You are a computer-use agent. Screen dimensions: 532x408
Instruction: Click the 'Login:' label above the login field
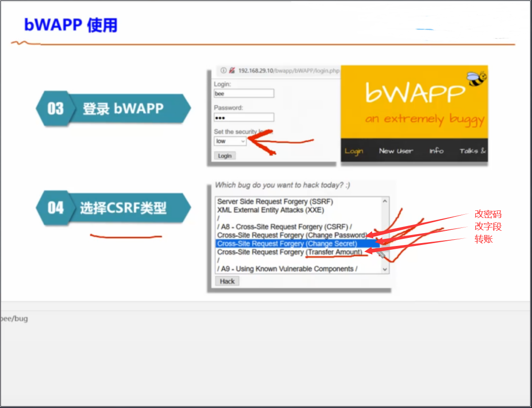pos(222,84)
